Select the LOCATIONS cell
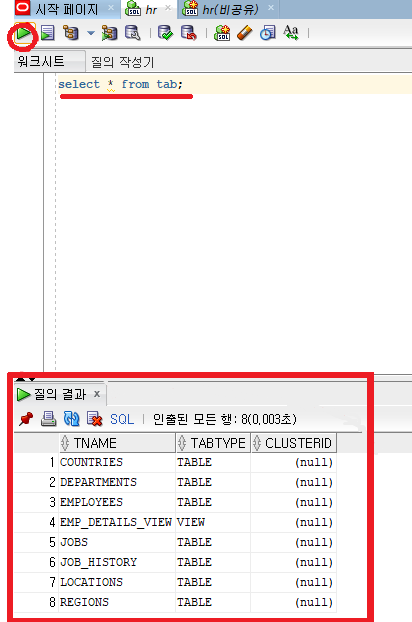The height and width of the screenshot is (622, 412). click(x=117, y=582)
